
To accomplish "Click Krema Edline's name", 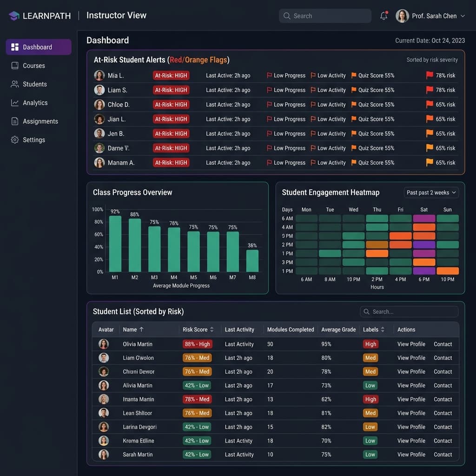I will coord(139,441).
